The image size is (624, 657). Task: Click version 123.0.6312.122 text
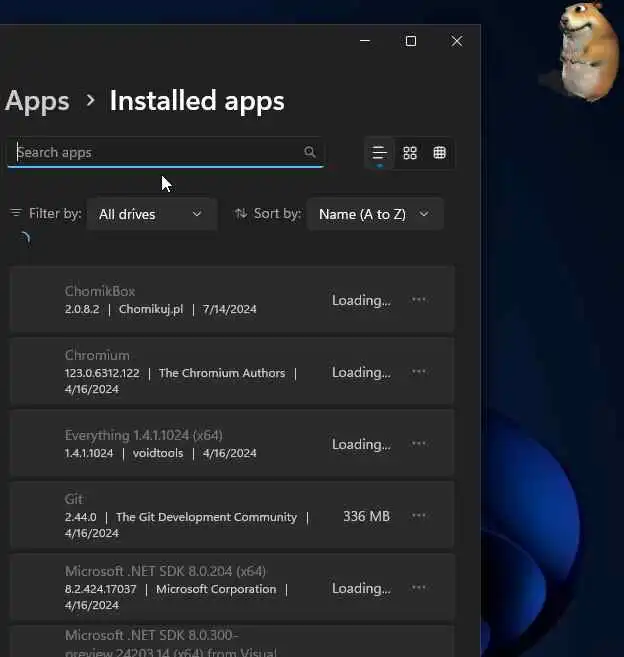point(102,373)
